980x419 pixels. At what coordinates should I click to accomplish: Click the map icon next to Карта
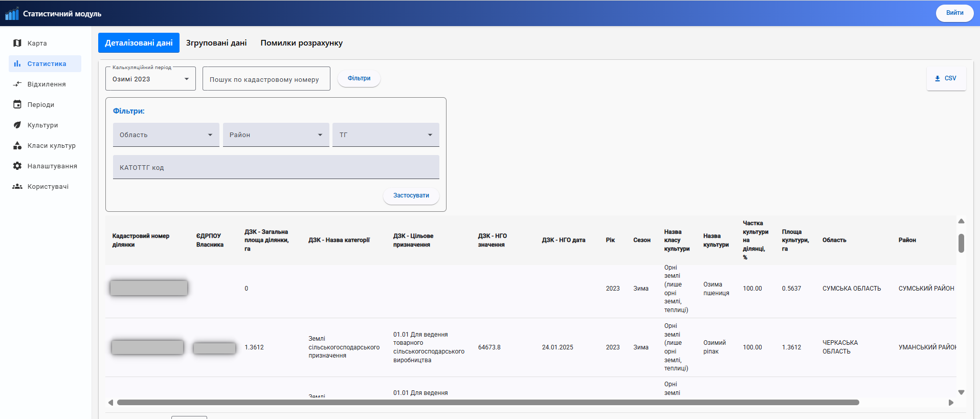point(17,43)
